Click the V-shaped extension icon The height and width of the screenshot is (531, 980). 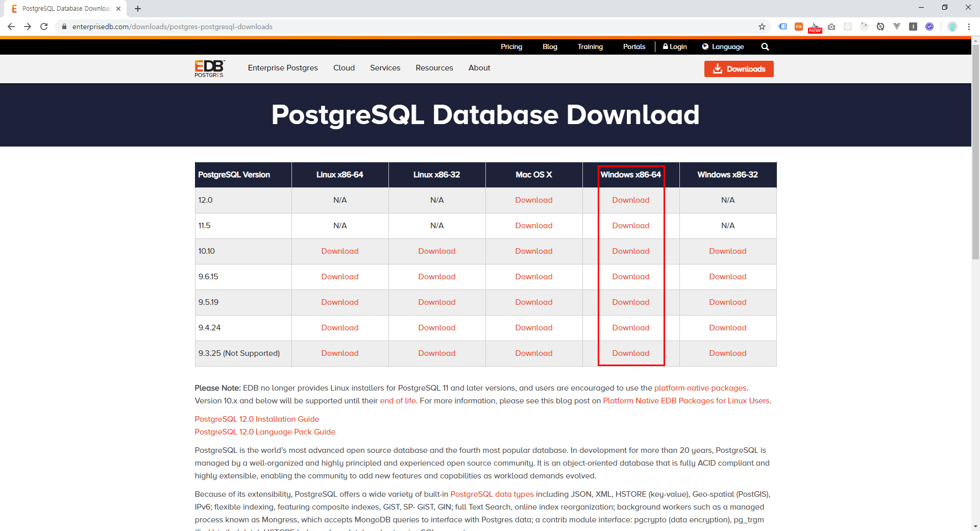(x=897, y=27)
